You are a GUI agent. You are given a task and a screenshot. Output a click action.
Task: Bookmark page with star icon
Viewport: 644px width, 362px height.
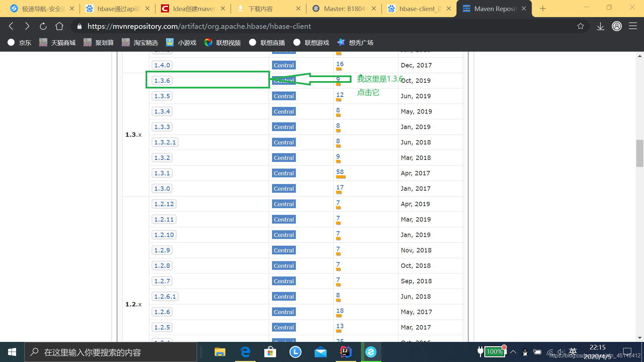tap(581, 26)
